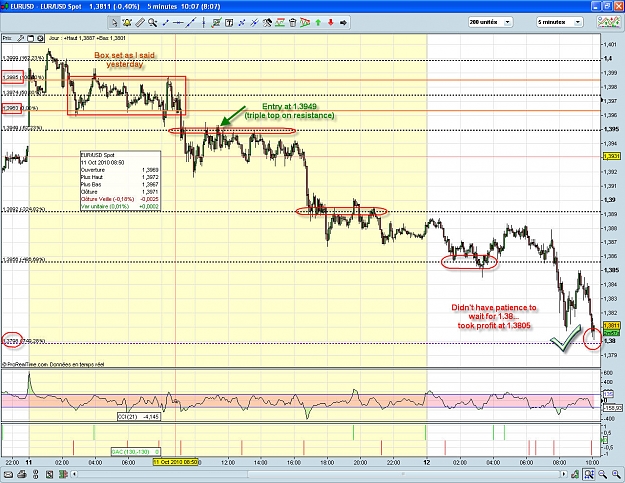The height and width of the screenshot is (483, 625).
Task: Click the wrench icon in price panel header
Action: [x=20, y=38]
